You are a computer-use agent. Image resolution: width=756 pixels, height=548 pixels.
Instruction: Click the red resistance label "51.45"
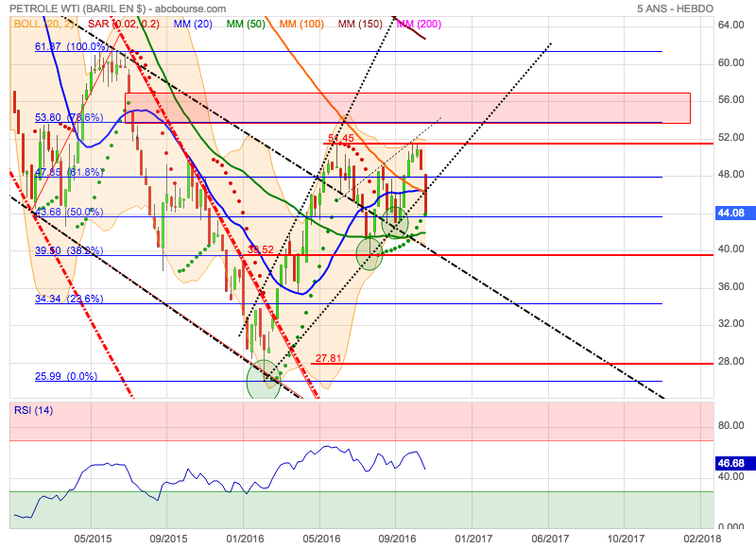(341, 138)
